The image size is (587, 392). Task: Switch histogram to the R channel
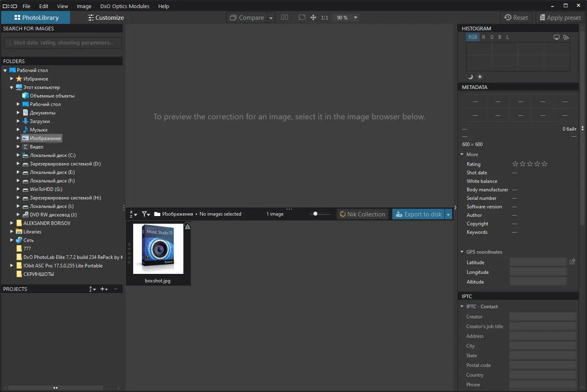pos(483,37)
